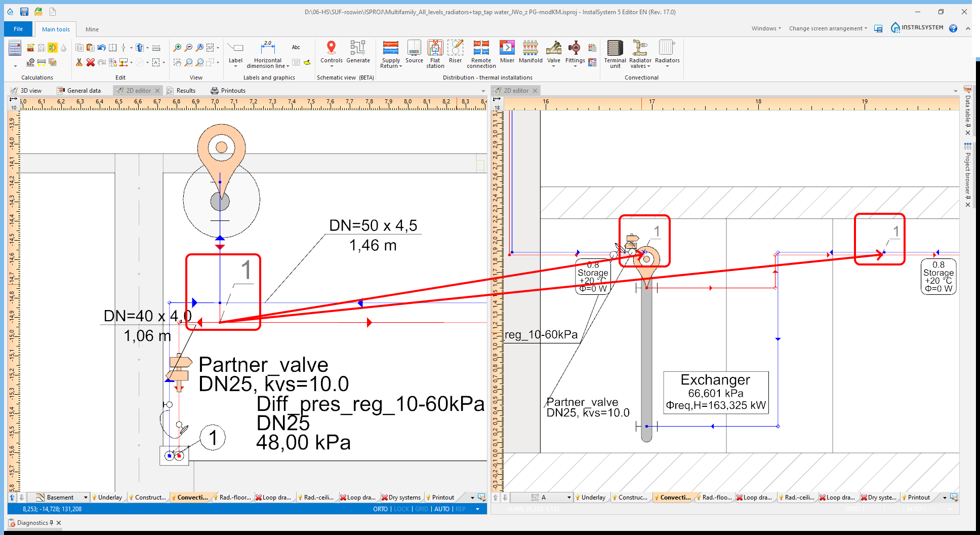Close the Diagnostics panel
Image resolution: width=980 pixels, height=535 pixels.
(x=59, y=523)
